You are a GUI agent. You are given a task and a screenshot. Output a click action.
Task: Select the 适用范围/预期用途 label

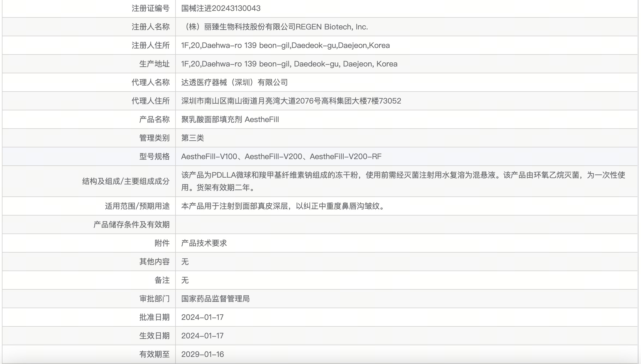[137, 206]
